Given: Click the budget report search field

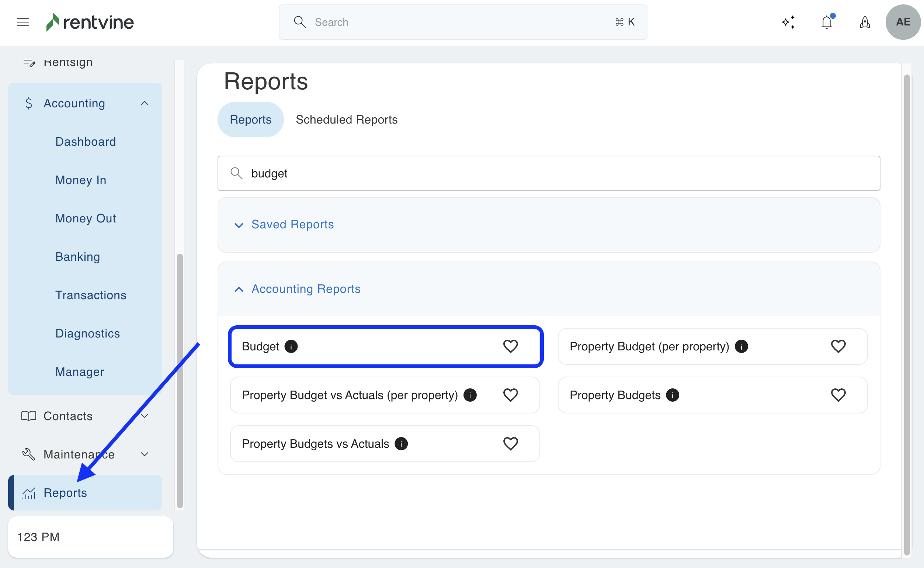Looking at the screenshot, I should tap(548, 174).
